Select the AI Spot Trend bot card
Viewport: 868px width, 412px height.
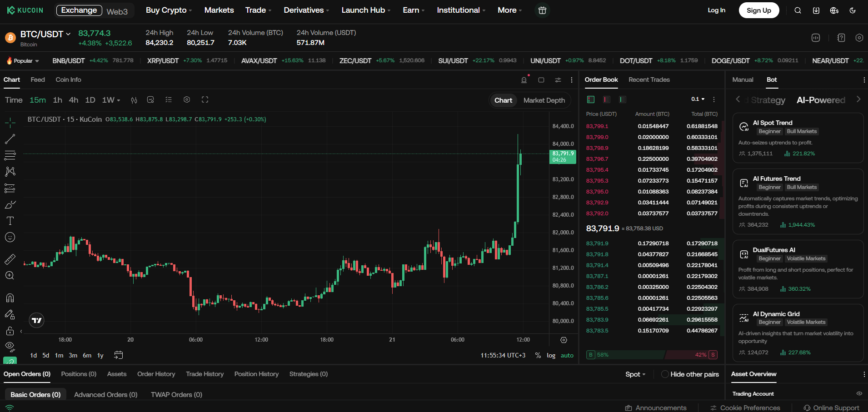click(x=798, y=138)
